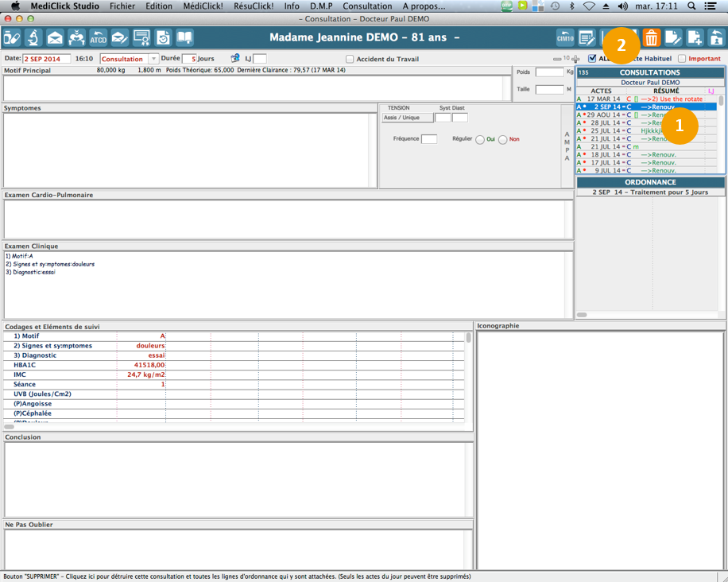Click the CIM10 coding icon
This screenshot has width=728, height=582.
pyautogui.click(x=565, y=38)
